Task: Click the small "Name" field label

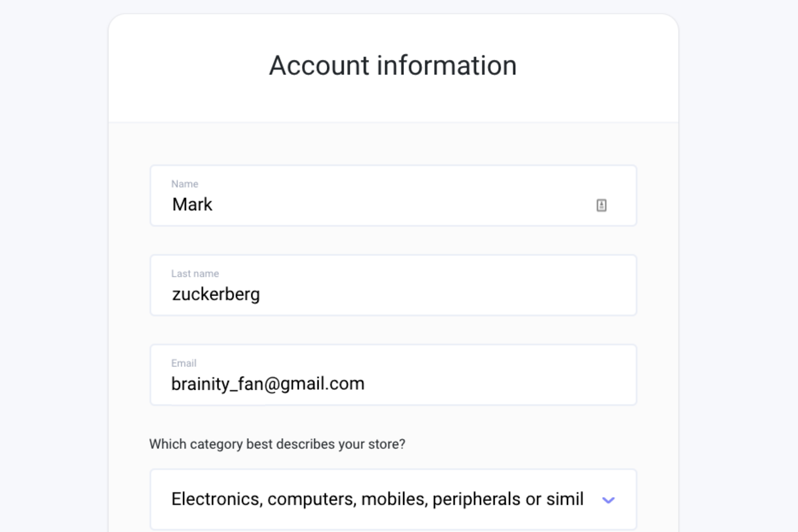Action: (185, 184)
